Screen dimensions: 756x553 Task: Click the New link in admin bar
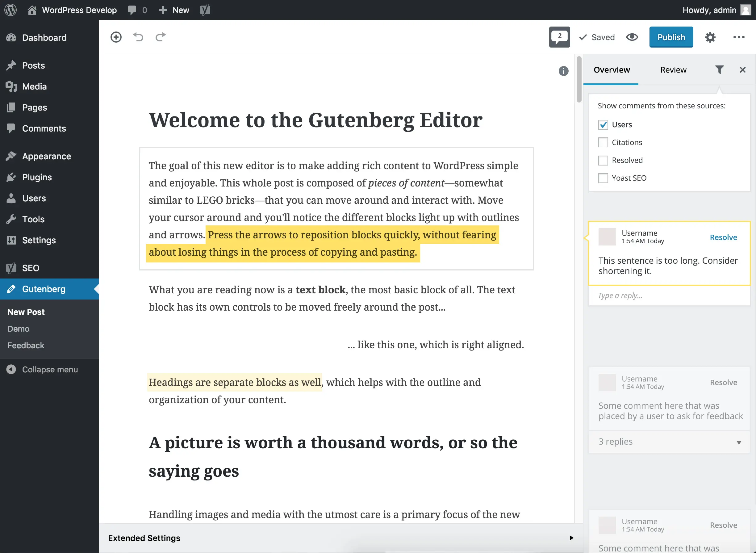coord(174,10)
